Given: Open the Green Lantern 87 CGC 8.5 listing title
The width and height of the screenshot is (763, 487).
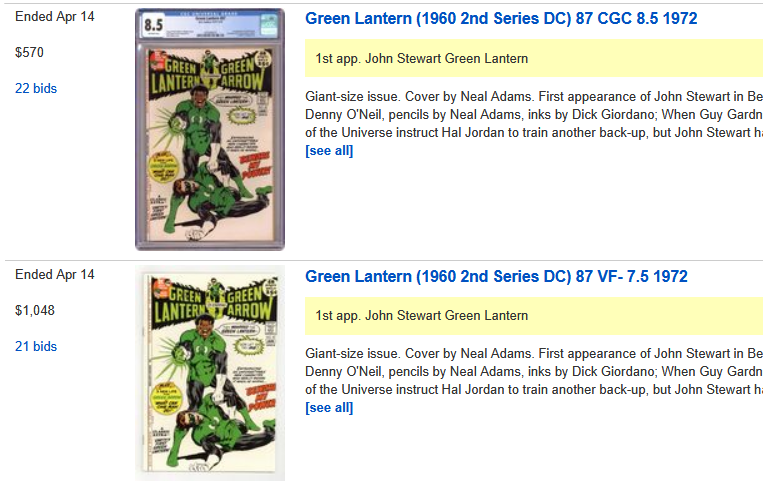Looking at the screenshot, I should [501, 19].
